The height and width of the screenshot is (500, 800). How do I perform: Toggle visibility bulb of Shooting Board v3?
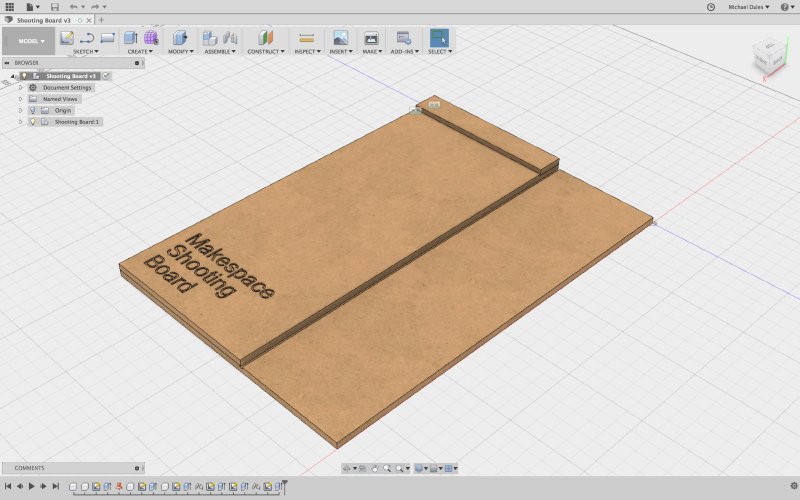point(24,76)
